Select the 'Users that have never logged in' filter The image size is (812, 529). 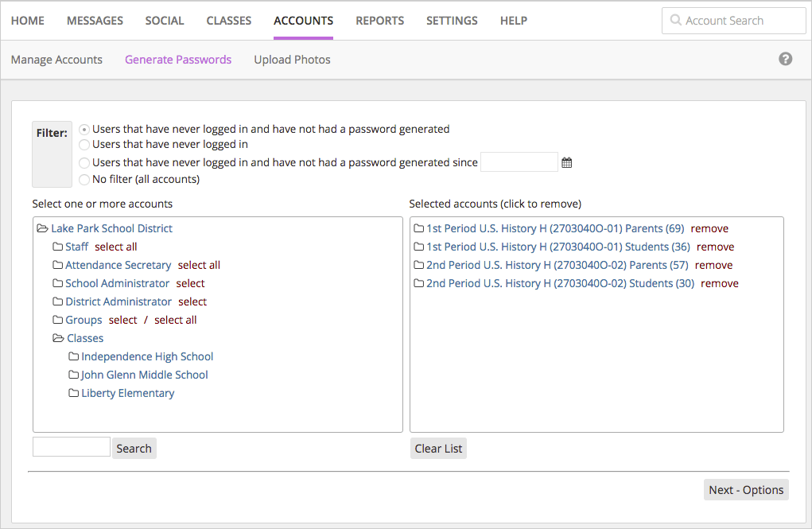point(84,144)
